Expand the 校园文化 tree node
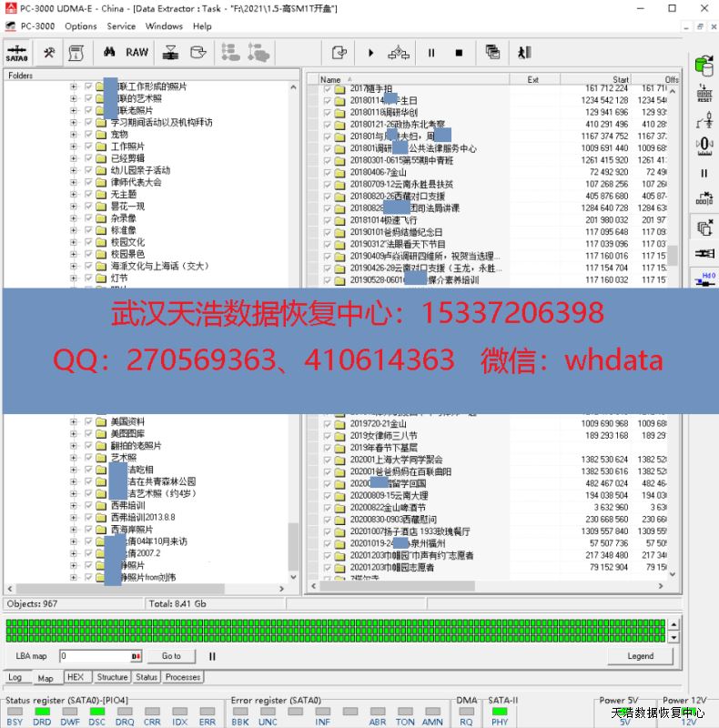719x728 pixels. point(74,242)
